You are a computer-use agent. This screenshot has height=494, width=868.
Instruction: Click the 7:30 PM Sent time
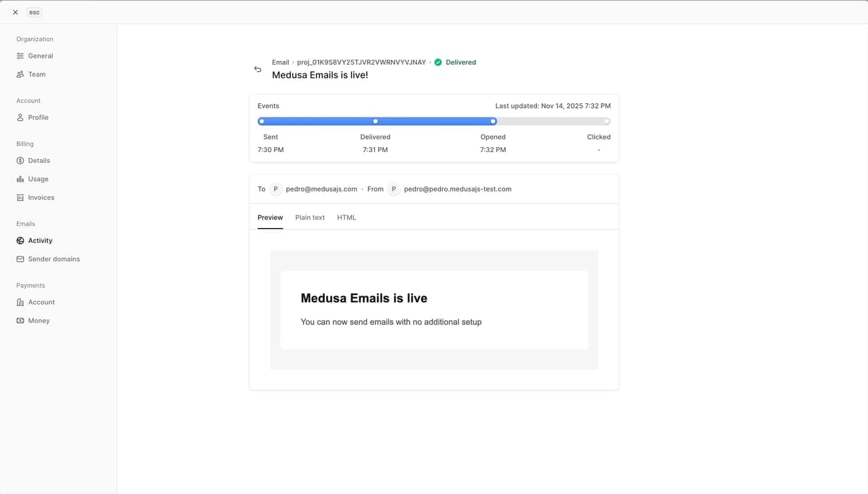[271, 149]
